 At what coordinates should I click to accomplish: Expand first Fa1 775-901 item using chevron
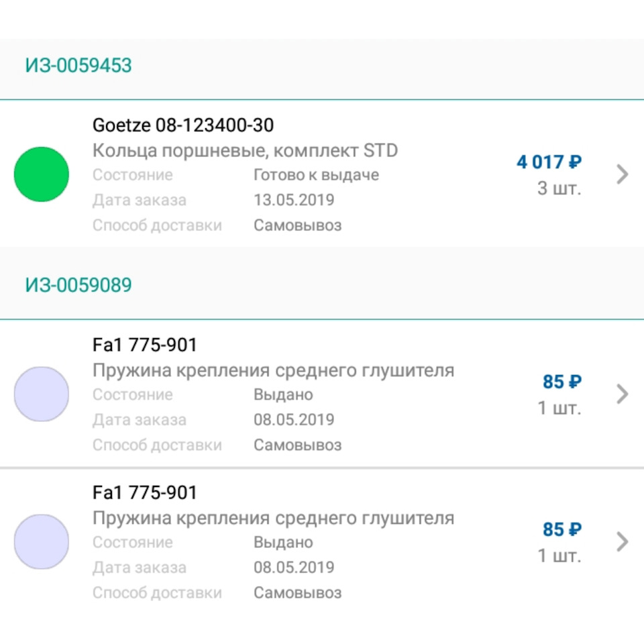623,394
